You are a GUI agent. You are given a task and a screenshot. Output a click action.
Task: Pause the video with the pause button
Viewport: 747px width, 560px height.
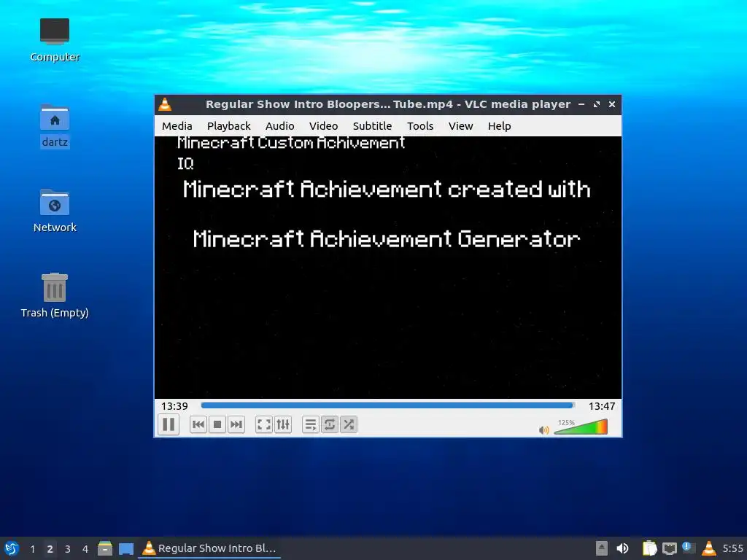(x=169, y=424)
